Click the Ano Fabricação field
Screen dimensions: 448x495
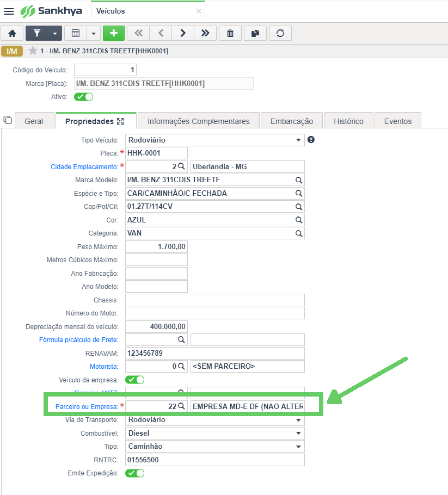coord(156,274)
